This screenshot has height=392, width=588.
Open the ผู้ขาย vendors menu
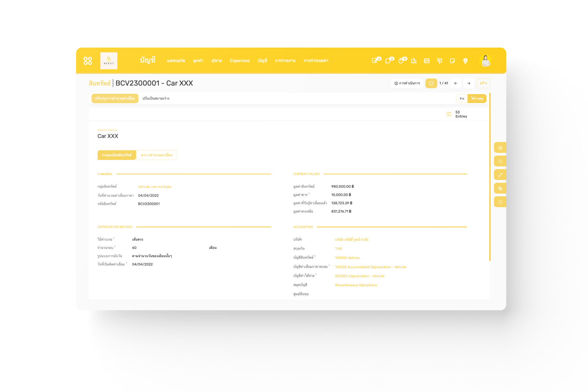tap(216, 61)
